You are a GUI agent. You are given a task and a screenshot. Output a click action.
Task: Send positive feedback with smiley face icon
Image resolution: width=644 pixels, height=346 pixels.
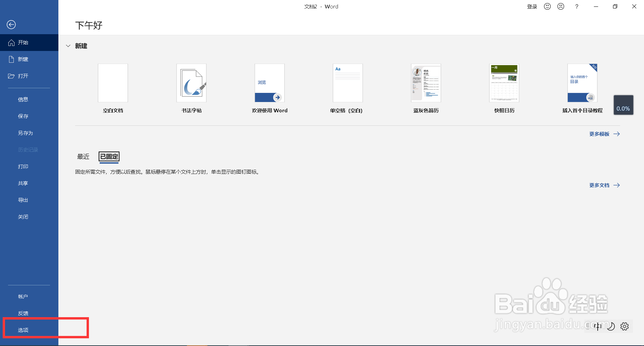pos(547,6)
